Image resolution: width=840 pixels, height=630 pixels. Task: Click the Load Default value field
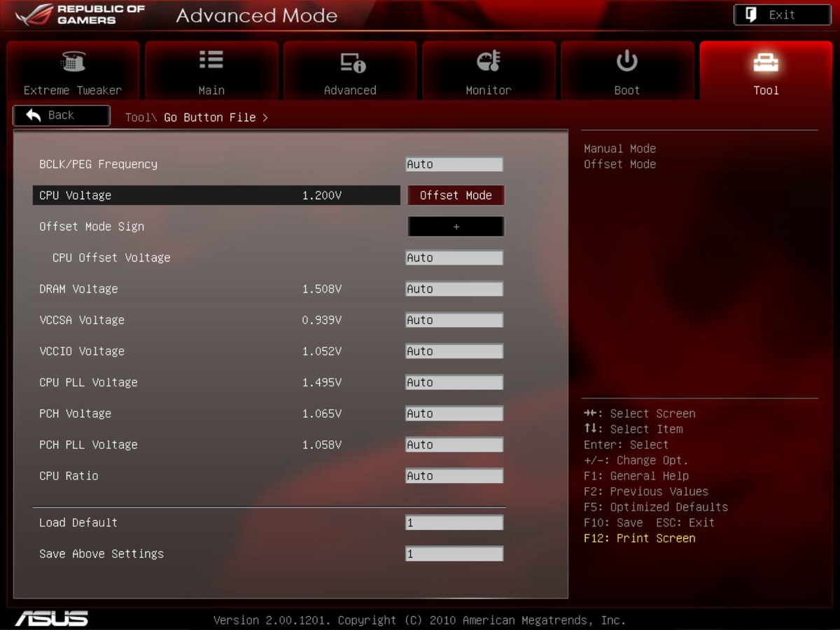pyautogui.click(x=454, y=523)
